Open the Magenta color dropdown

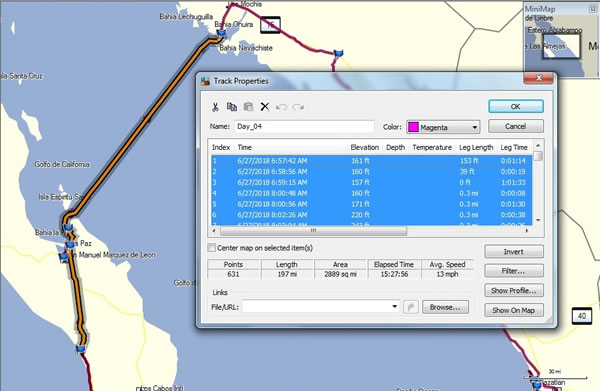(x=474, y=127)
